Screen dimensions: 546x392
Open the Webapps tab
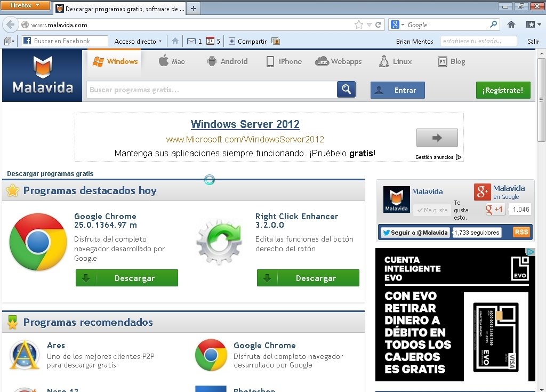[x=338, y=61]
